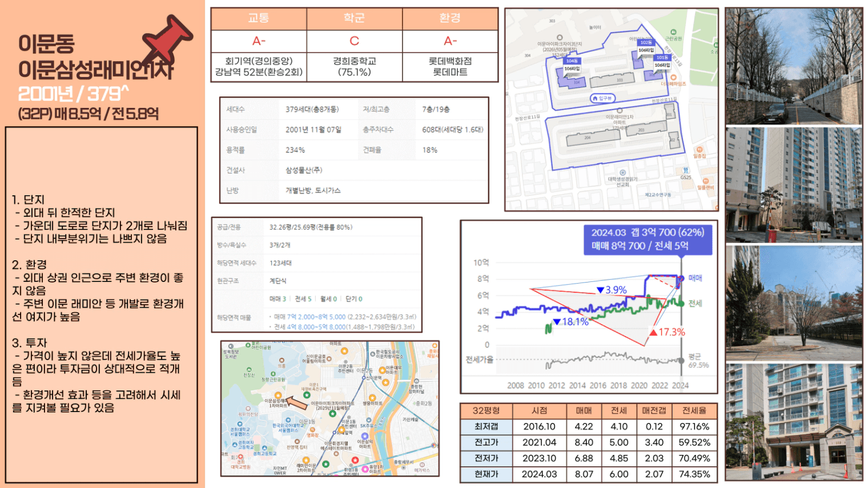Open the photo of the parking lot with cranes
The width and height of the screenshot is (868, 488).
tap(794, 303)
